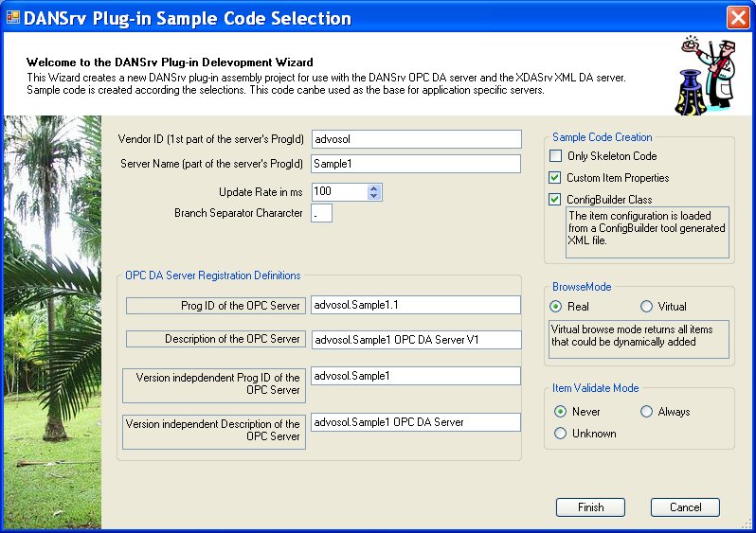Click the Prog ID of the OPC Server label
Screen dimensions: 756x533
(216, 306)
